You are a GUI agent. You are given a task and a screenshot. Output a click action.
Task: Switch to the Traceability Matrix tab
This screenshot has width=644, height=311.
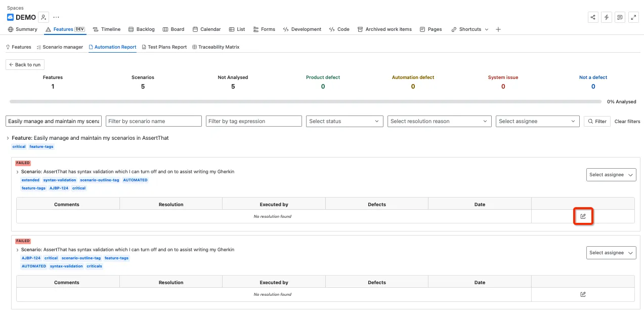click(x=216, y=47)
